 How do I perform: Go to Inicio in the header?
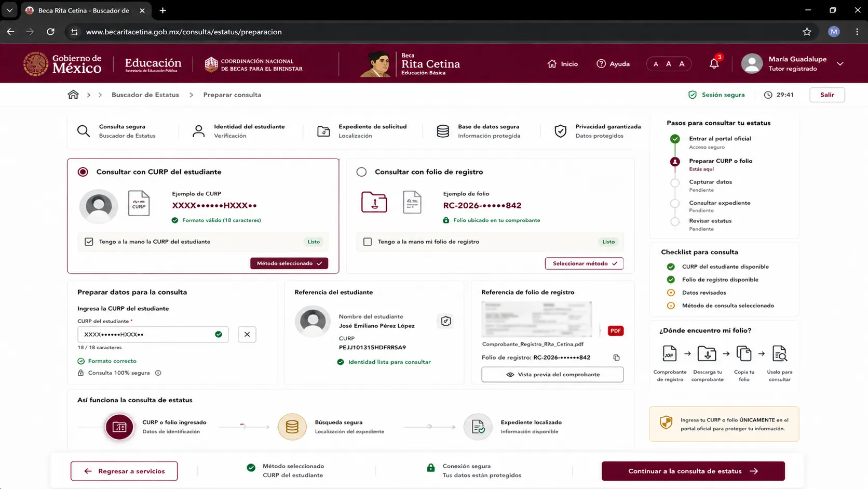click(563, 64)
